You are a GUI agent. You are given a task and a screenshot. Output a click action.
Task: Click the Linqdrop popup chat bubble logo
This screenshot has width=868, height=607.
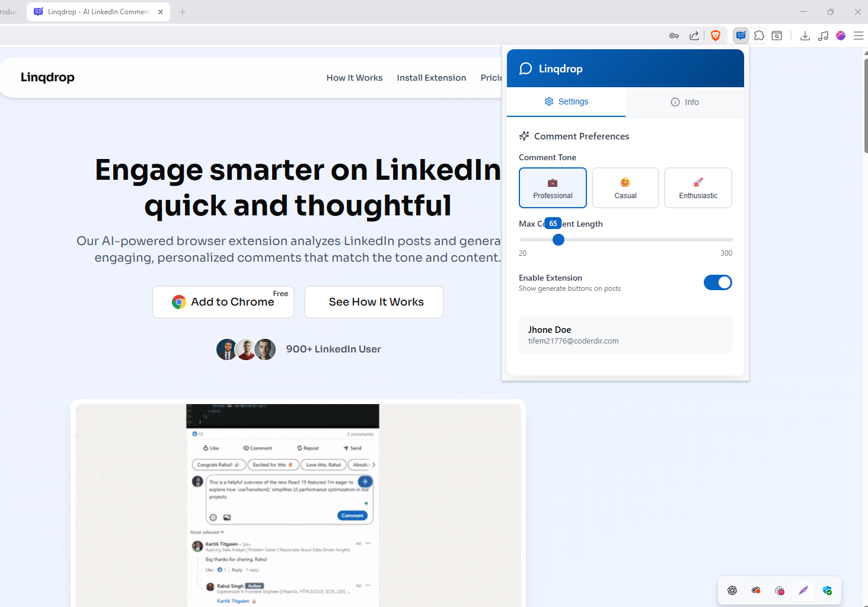click(525, 69)
